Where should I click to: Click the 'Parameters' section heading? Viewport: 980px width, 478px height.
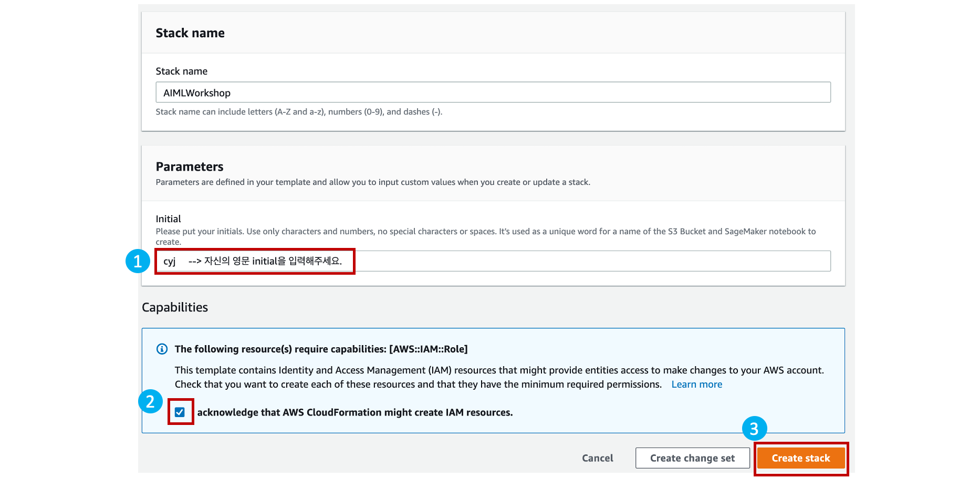(x=190, y=167)
